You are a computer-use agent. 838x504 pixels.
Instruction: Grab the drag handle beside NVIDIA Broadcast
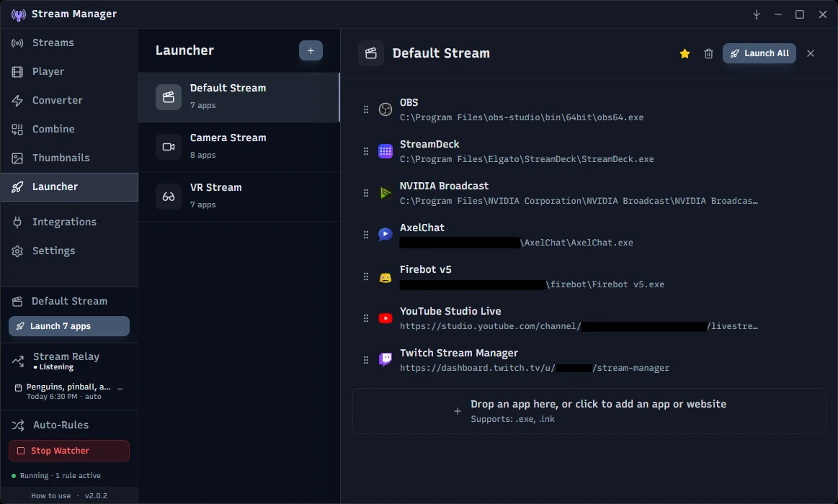point(366,193)
